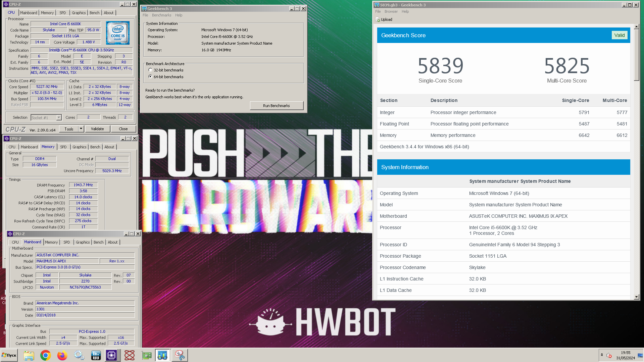
Task: Open the Socket #1 selection dropdown
Action: pos(59,118)
